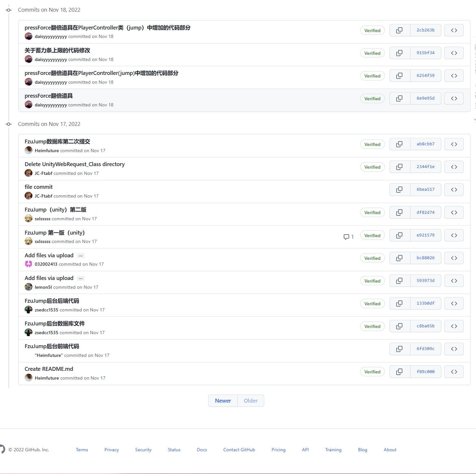Copy full SHA for commit e921579

coord(399,235)
